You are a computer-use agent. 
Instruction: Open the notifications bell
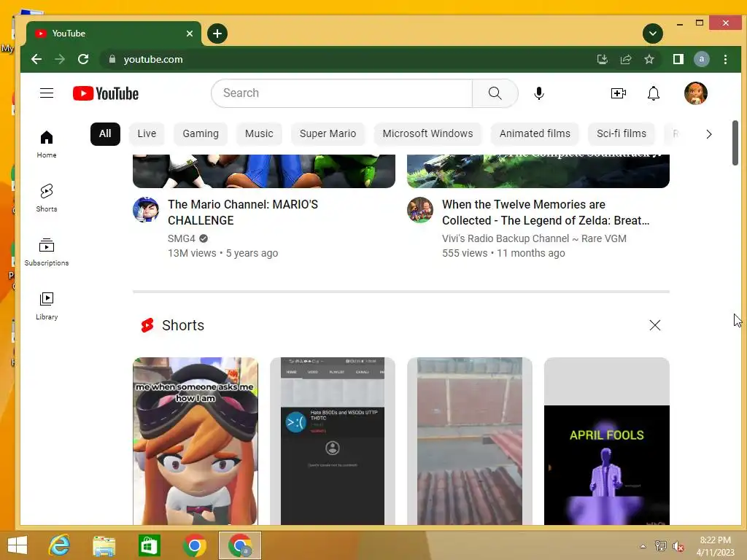coord(654,93)
